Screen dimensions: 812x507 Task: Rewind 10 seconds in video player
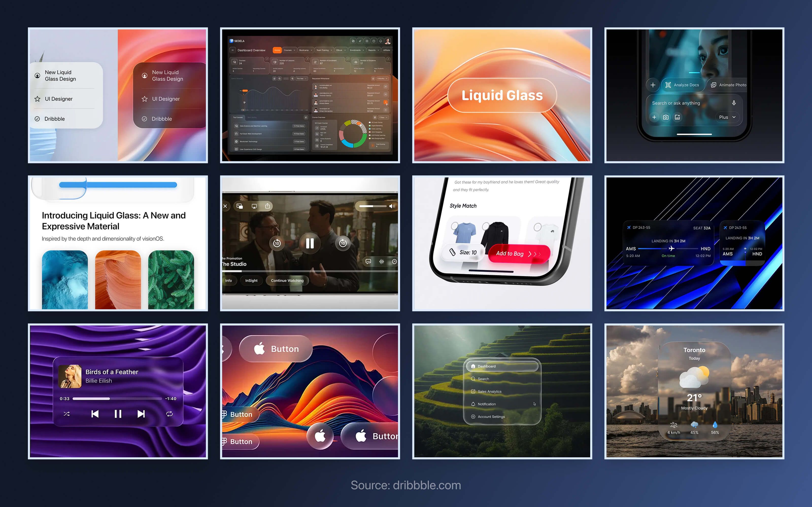coord(277,243)
